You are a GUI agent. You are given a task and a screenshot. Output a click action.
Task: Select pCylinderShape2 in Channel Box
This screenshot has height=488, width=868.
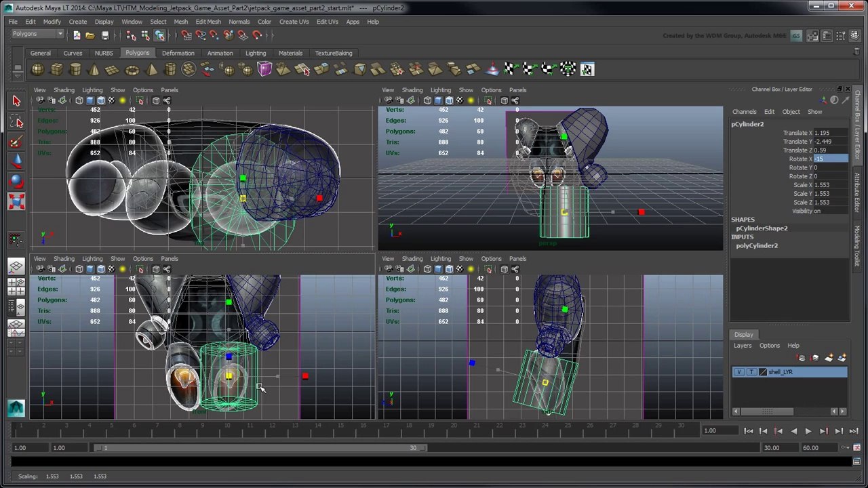762,228
